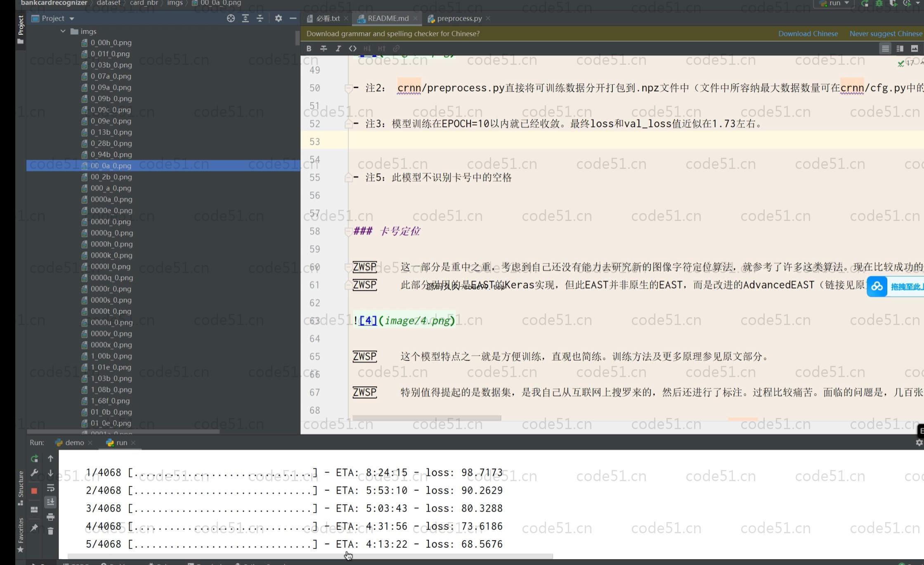Screen dimensions: 924x565
Task: Collapse the imgs folder
Action: pyautogui.click(x=63, y=31)
